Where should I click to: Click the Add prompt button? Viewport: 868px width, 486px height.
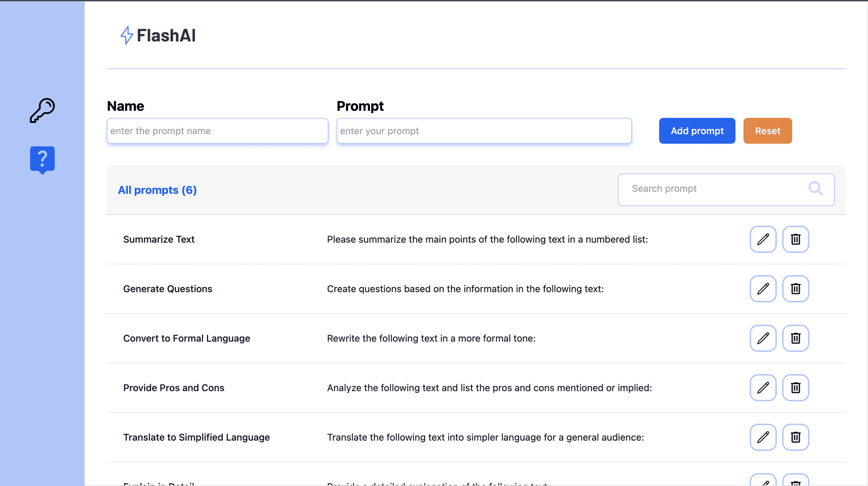(x=697, y=131)
